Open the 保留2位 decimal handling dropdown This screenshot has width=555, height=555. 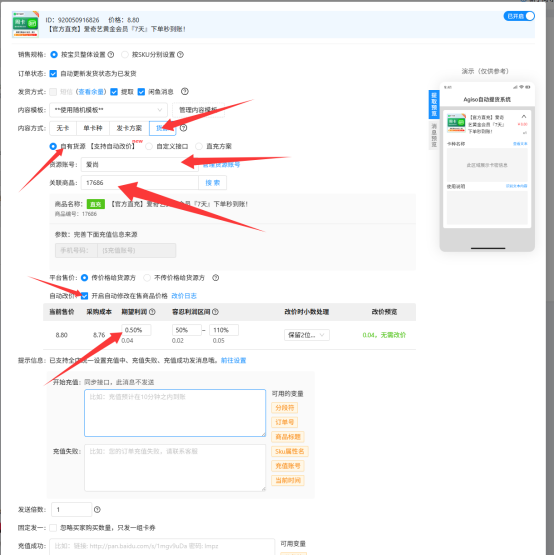click(307, 335)
